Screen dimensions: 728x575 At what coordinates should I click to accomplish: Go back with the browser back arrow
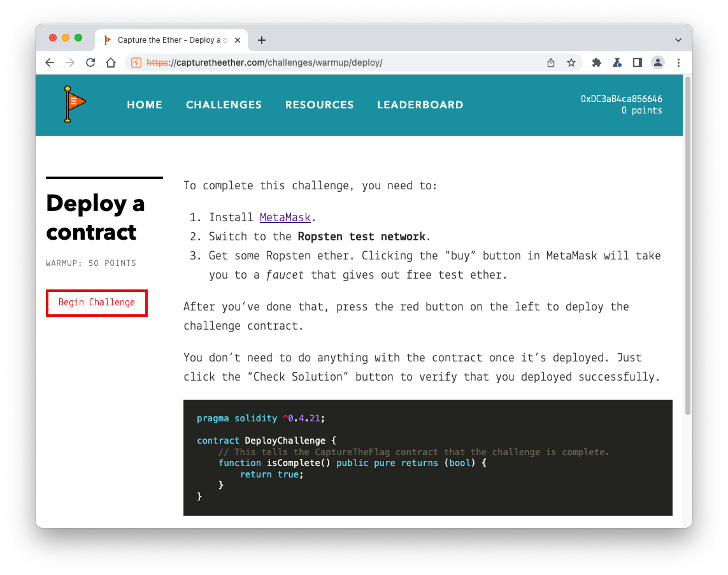(x=50, y=62)
